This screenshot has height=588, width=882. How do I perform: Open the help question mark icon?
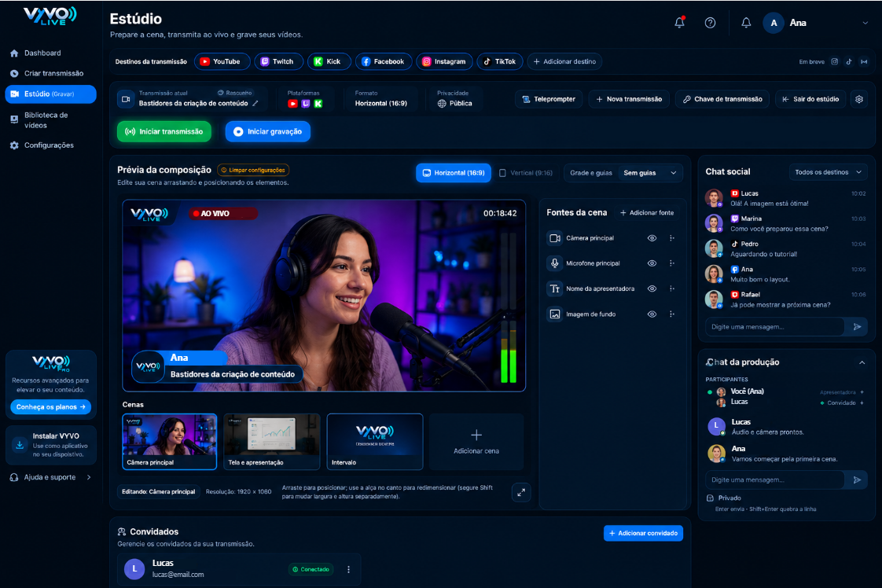[710, 23]
